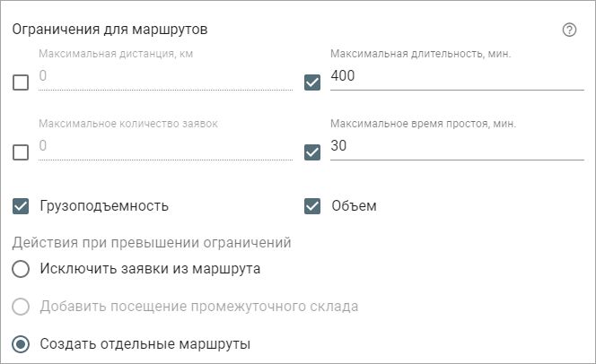Disable the Максимальная длительность checkbox
The height and width of the screenshot is (364, 596).
click(312, 82)
